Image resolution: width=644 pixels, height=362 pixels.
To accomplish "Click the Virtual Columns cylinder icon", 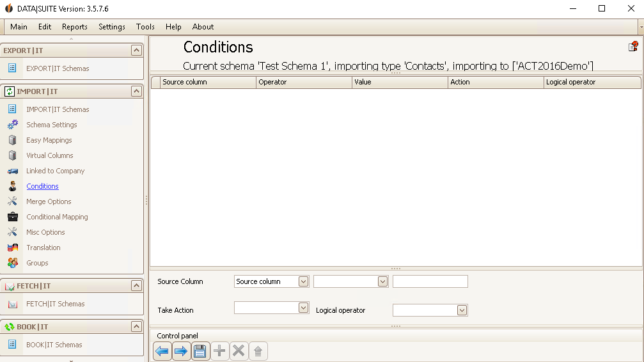I will 13,155.
